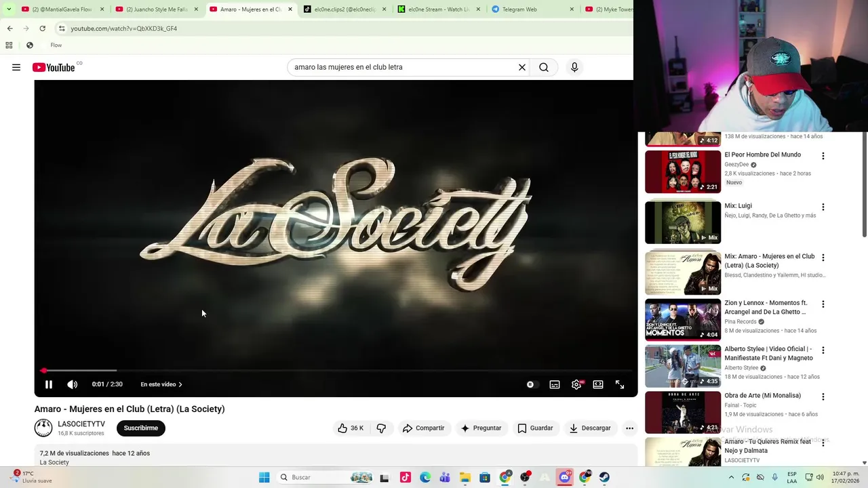Switch to the Myke Towers tab
The image size is (868, 488).
pos(609,9)
